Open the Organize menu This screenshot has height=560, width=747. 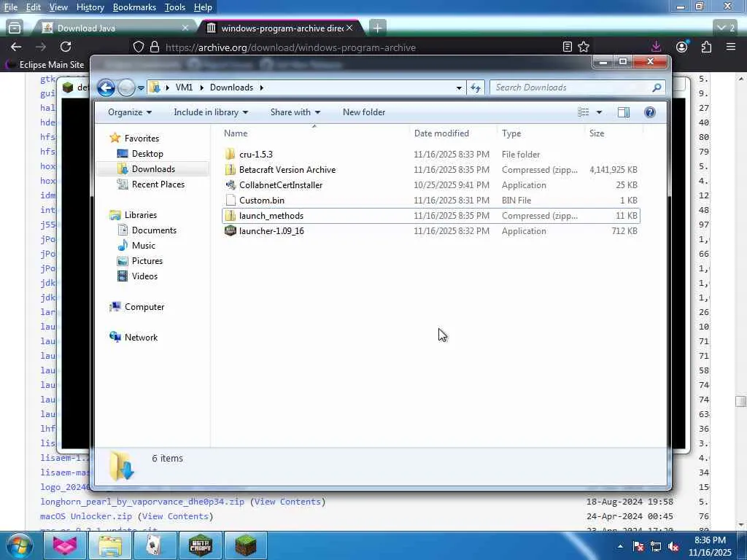point(130,112)
